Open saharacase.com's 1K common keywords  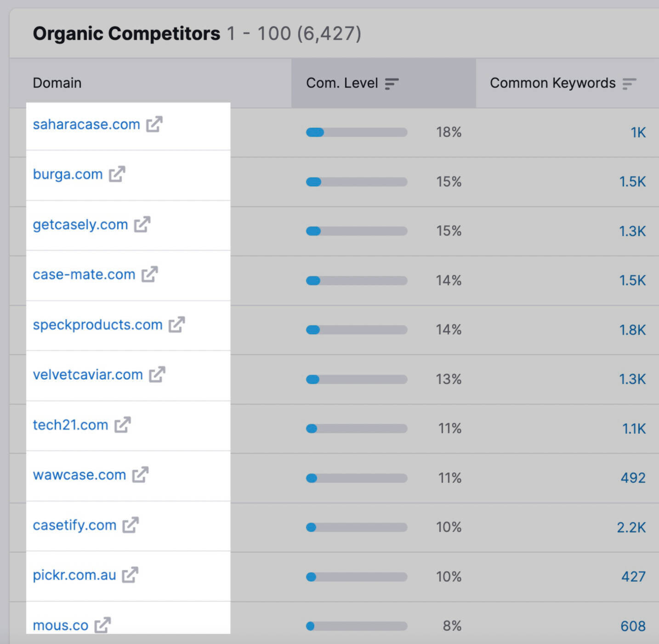[x=638, y=132]
